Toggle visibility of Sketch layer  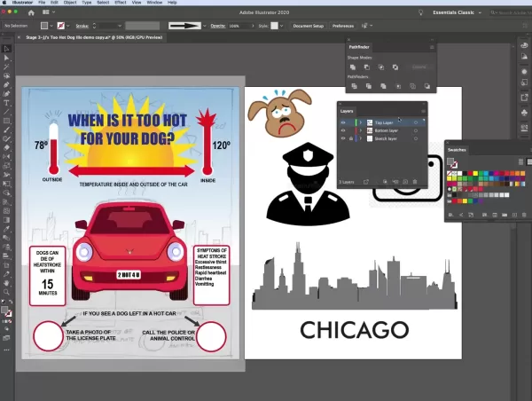tap(343, 138)
